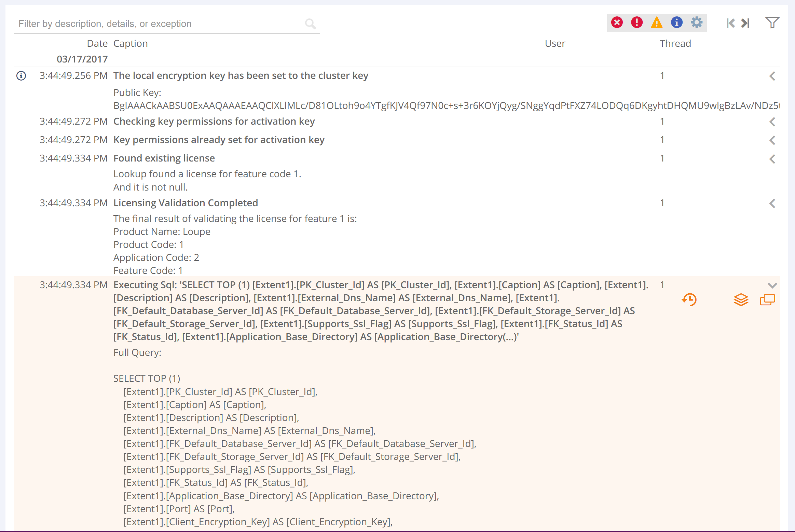Click the 'SELECT TOP (1)' query line

tap(147, 378)
